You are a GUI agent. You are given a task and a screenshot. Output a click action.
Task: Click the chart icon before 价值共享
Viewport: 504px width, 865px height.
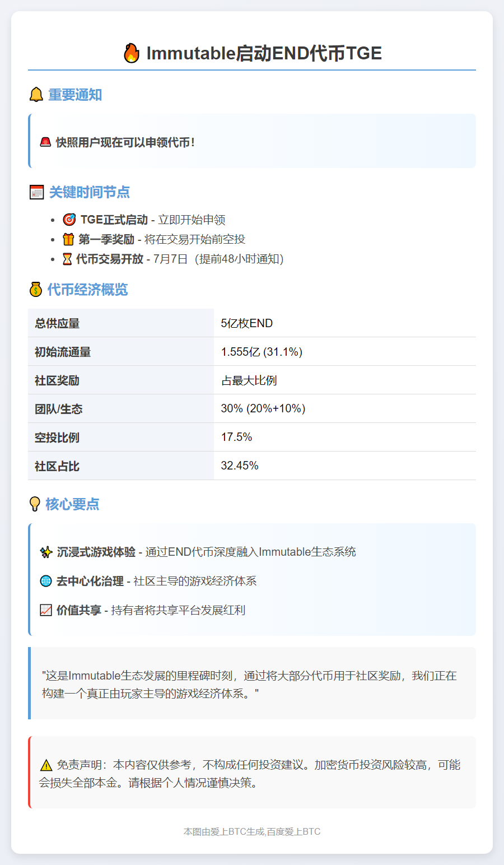coord(46,610)
